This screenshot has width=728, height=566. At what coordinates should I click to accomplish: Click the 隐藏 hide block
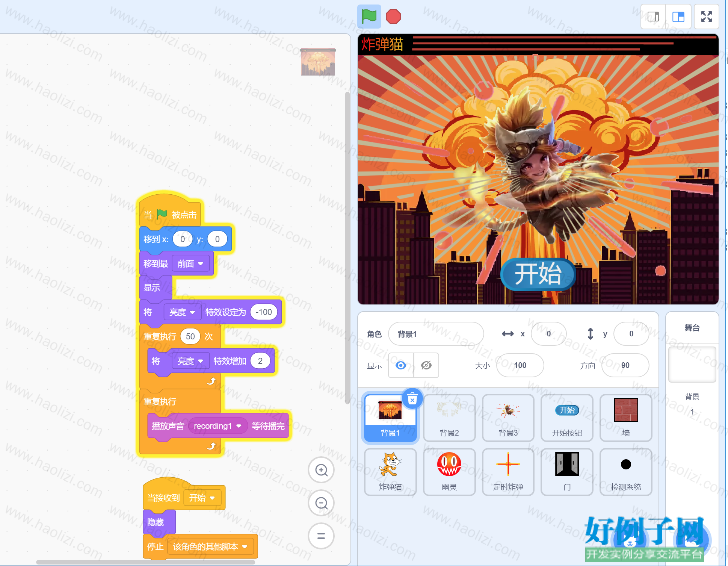pos(159,522)
